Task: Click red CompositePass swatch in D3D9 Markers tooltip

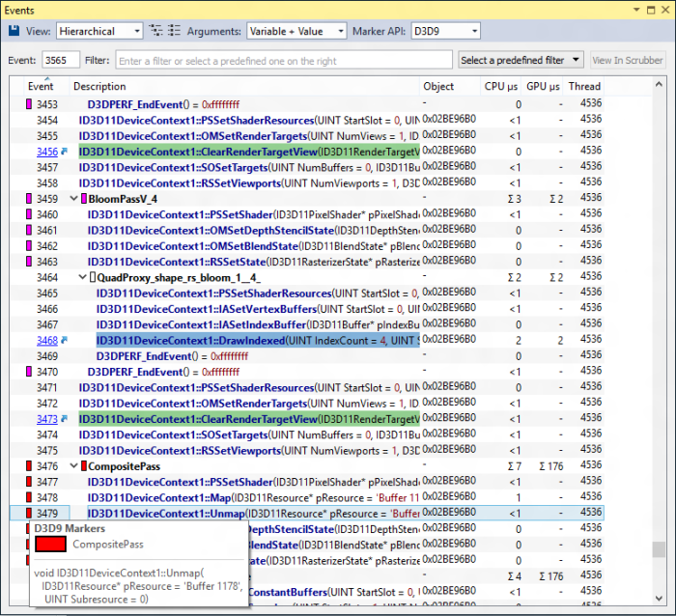Action: point(50,544)
